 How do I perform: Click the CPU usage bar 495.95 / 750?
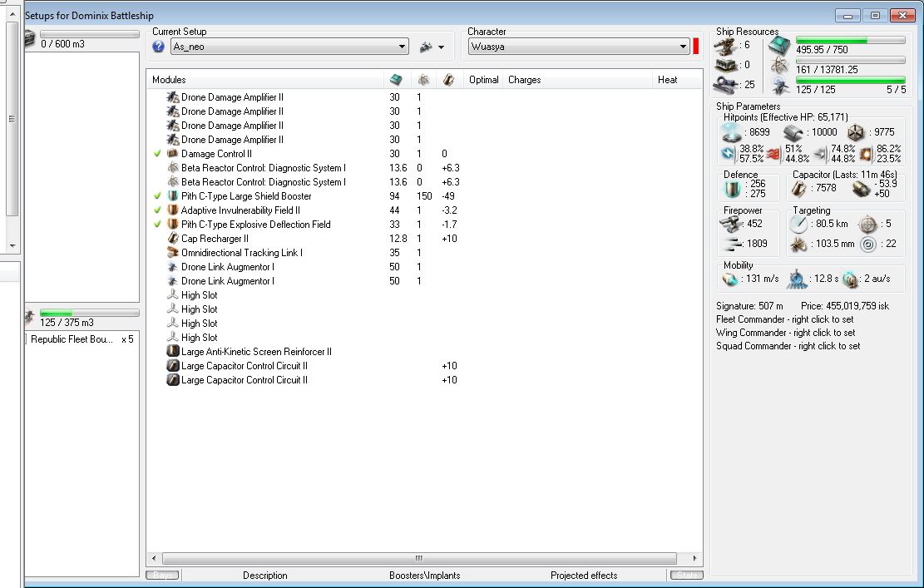[x=850, y=41]
